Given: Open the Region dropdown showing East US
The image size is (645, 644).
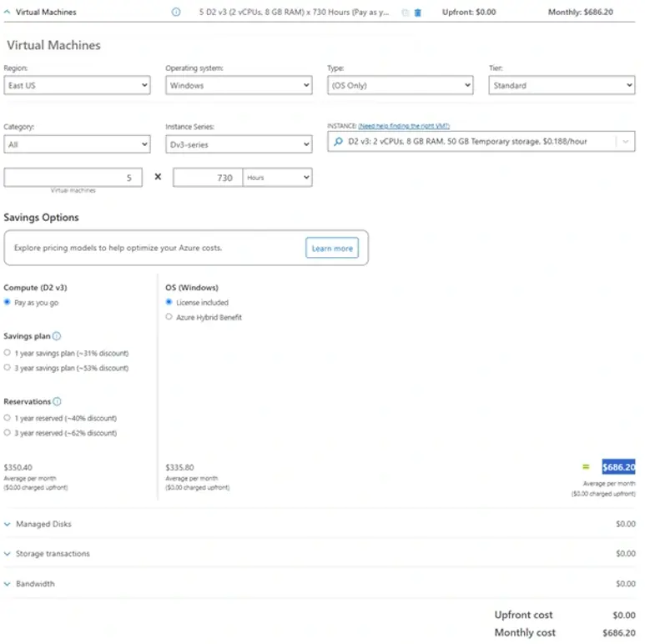Looking at the screenshot, I should (77, 85).
